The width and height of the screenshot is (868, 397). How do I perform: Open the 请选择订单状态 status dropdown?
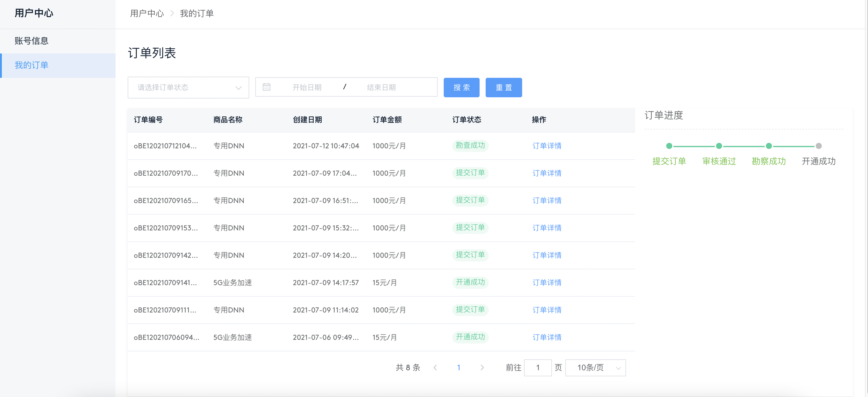coord(182,88)
